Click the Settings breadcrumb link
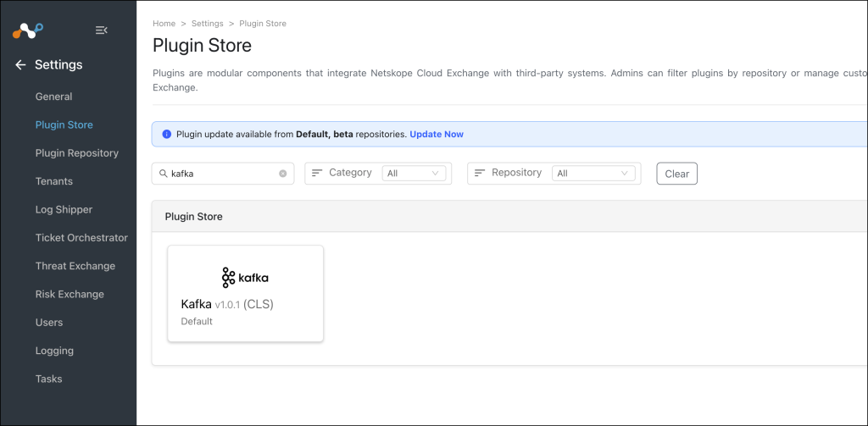Viewport: 868px width, 426px height. (x=208, y=23)
